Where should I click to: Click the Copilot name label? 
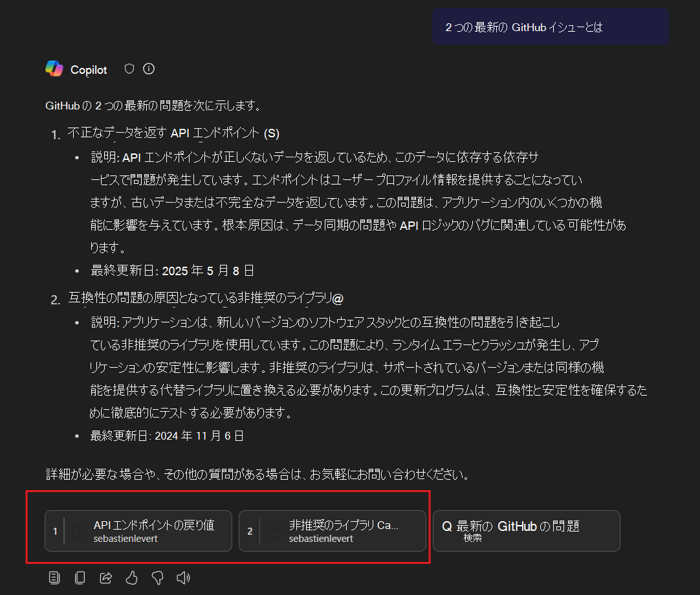tap(89, 70)
